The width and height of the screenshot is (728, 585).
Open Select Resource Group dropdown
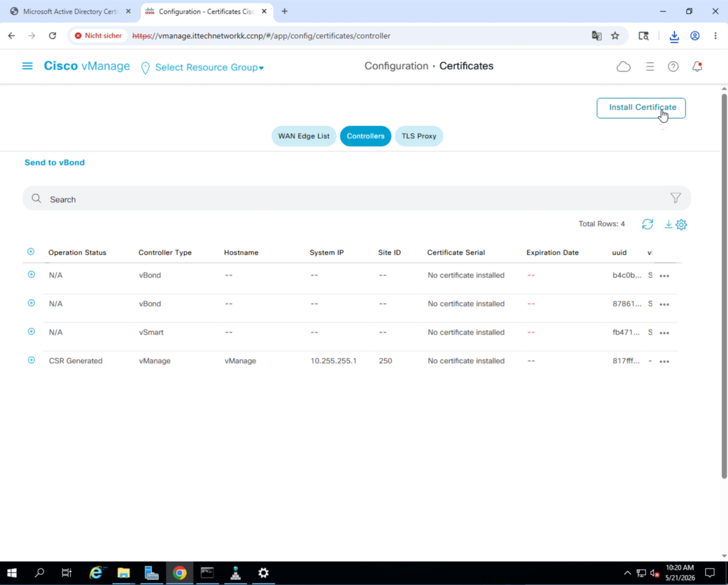[x=209, y=67]
